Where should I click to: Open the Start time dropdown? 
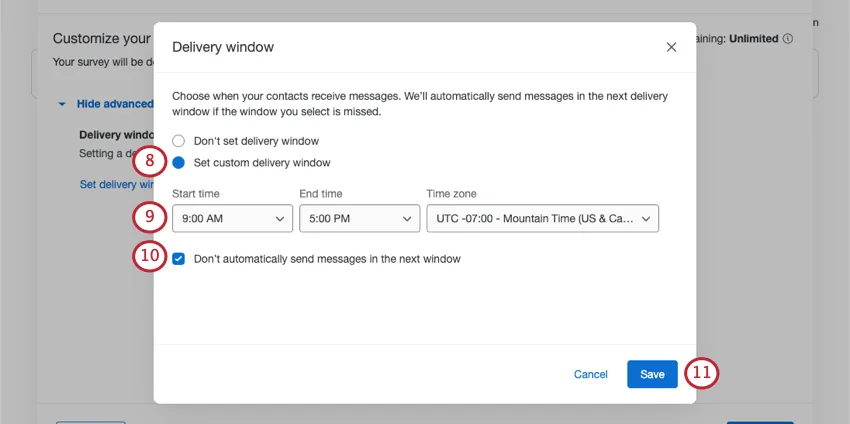[x=232, y=218]
